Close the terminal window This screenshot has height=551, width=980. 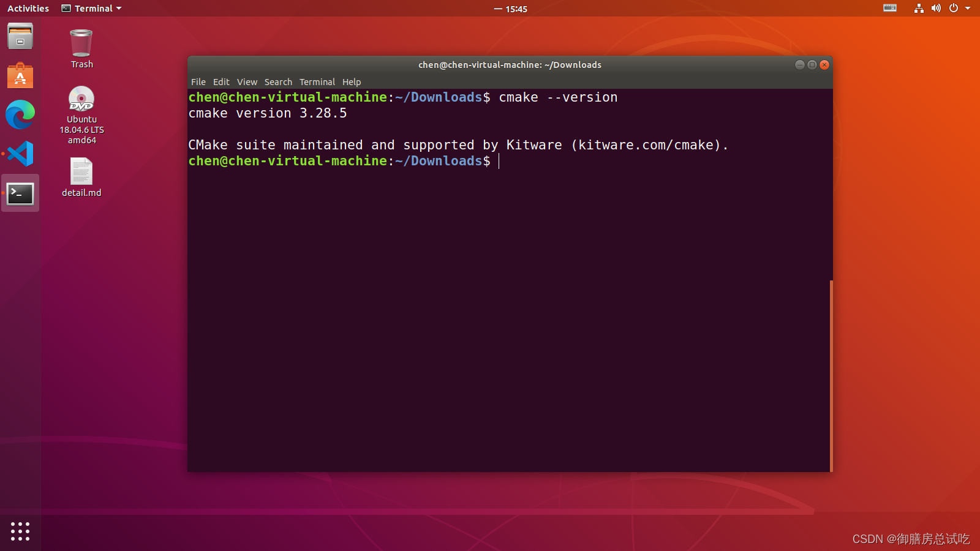point(824,65)
